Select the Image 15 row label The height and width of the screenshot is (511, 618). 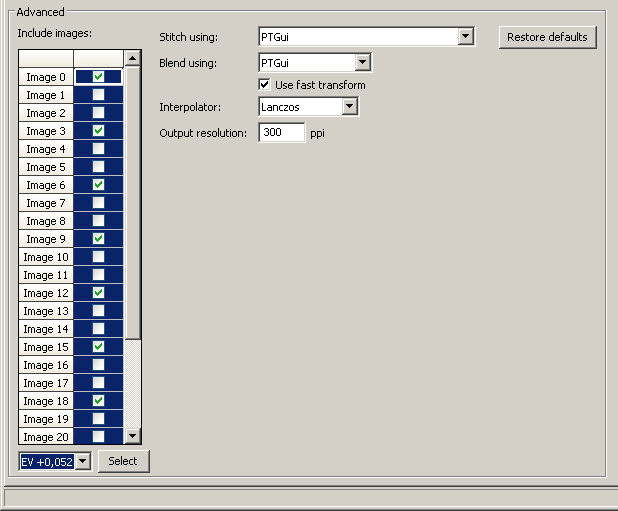(x=46, y=347)
